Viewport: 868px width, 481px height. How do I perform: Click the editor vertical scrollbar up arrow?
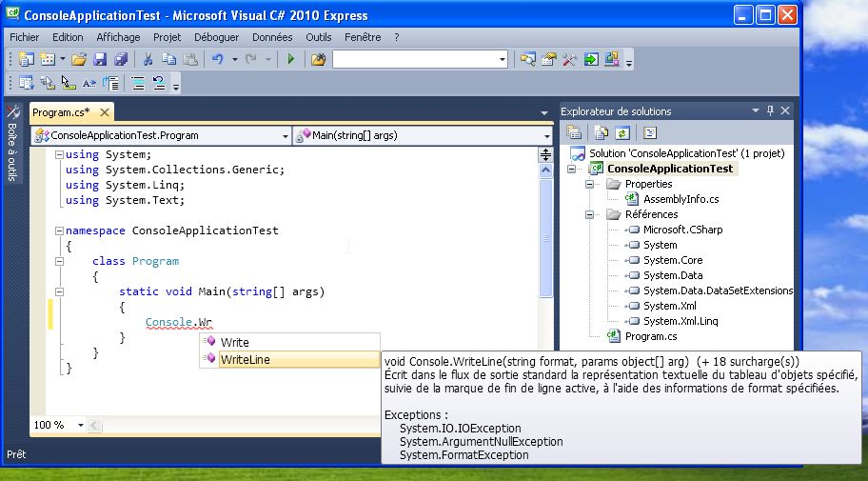[x=545, y=170]
